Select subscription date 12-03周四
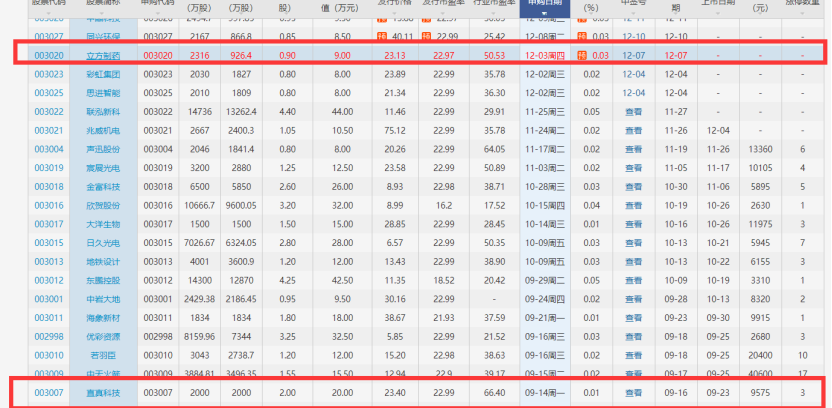Image resolution: width=832 pixels, height=408 pixels. pos(545,55)
